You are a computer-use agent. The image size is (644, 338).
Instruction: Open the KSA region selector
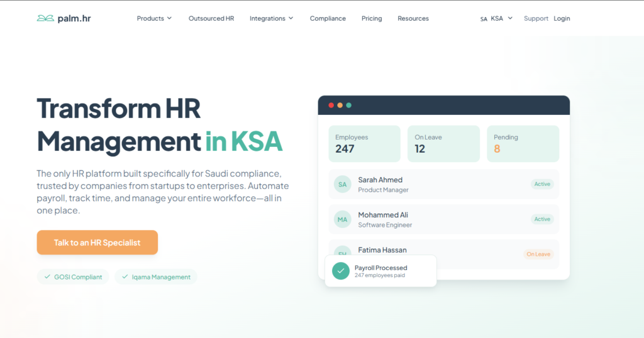click(x=496, y=18)
